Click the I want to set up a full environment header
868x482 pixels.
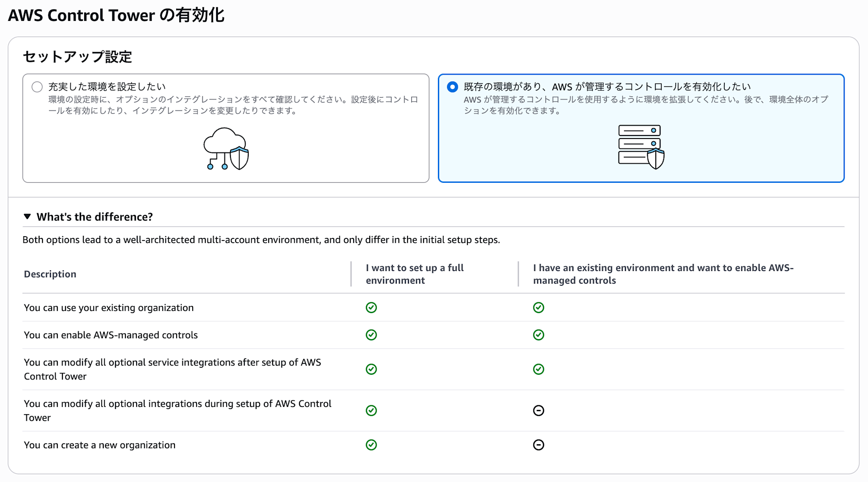[414, 274]
